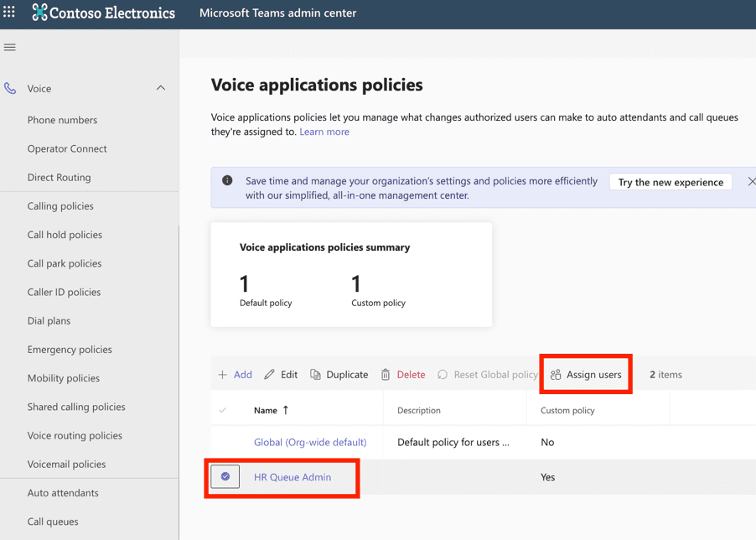Click the red Delete label

point(411,375)
